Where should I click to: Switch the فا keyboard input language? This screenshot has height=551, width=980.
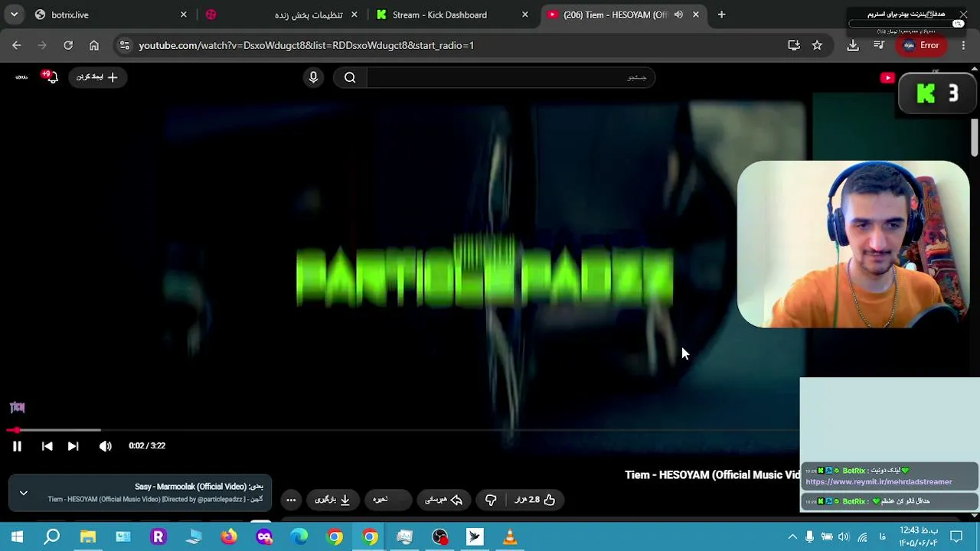pos(883,537)
